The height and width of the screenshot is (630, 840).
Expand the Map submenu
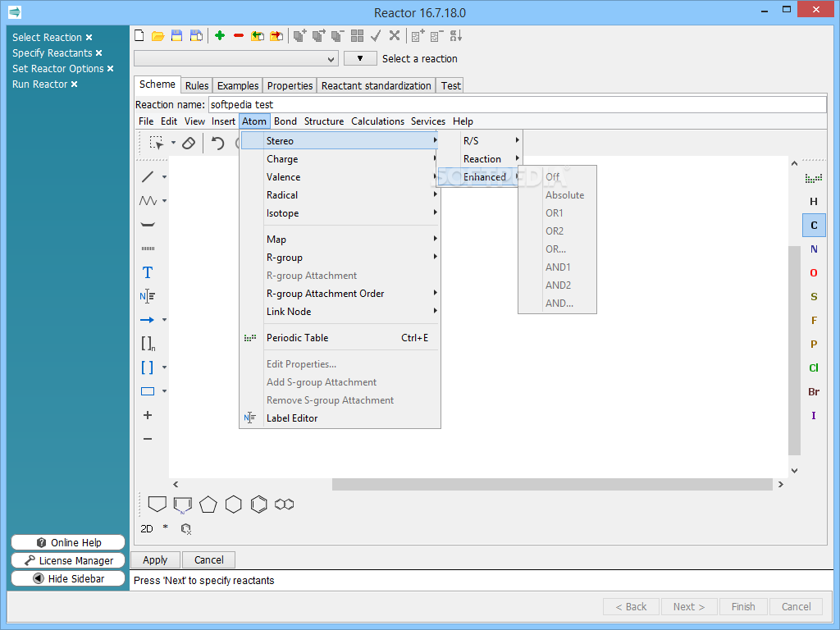coord(340,240)
